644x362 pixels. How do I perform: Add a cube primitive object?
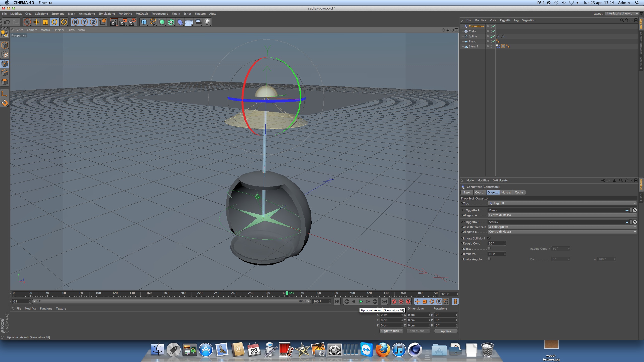144,22
